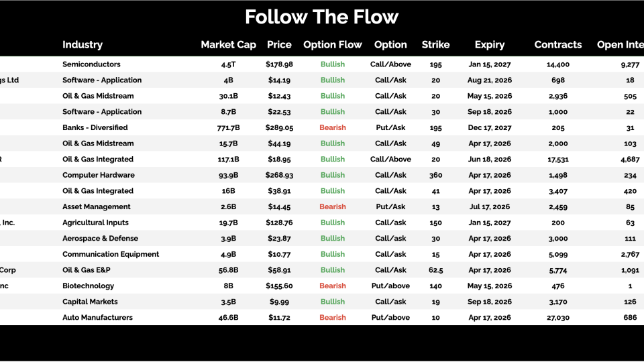
Task: Click the Contracts column header
Action: coord(557,45)
